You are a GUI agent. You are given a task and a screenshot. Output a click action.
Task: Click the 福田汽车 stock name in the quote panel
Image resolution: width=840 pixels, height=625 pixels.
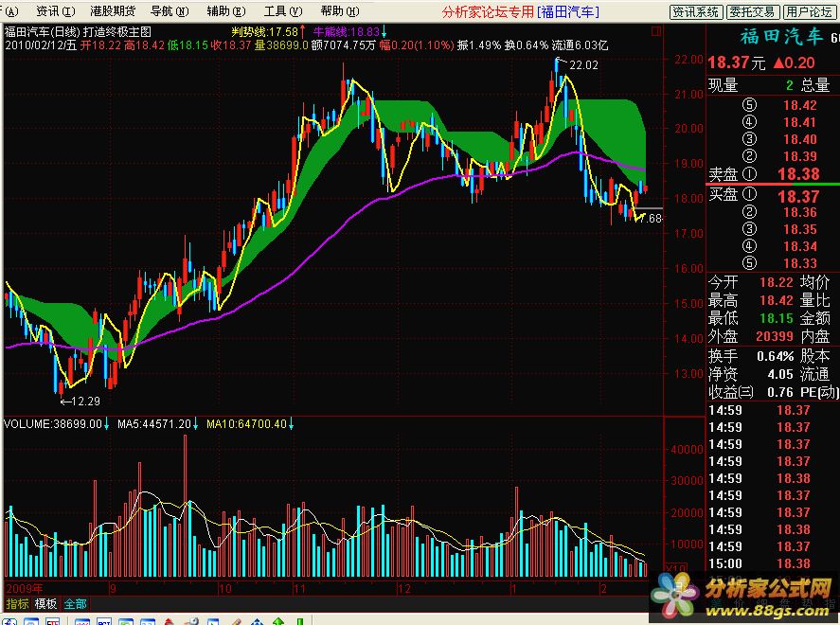781,36
